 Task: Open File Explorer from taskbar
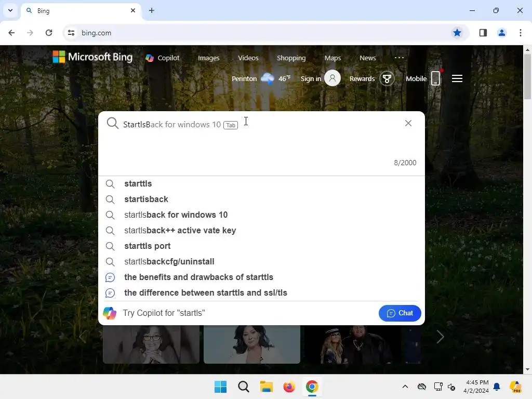[267, 387]
